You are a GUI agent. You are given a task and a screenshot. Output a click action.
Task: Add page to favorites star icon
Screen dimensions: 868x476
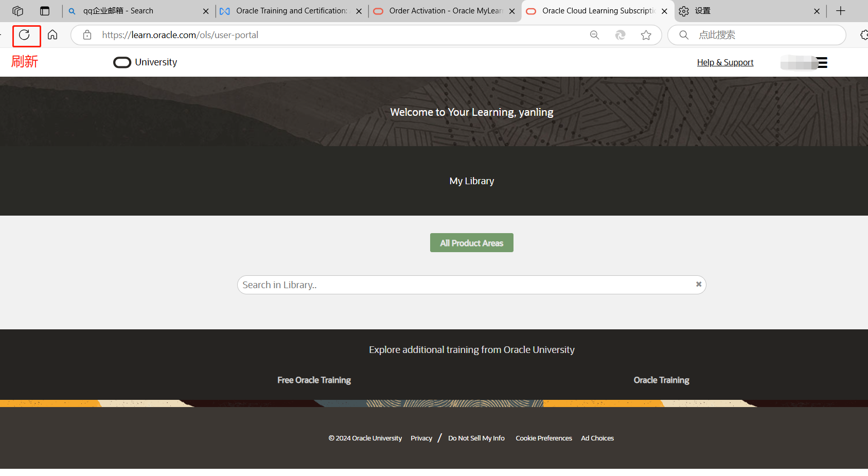tap(646, 35)
